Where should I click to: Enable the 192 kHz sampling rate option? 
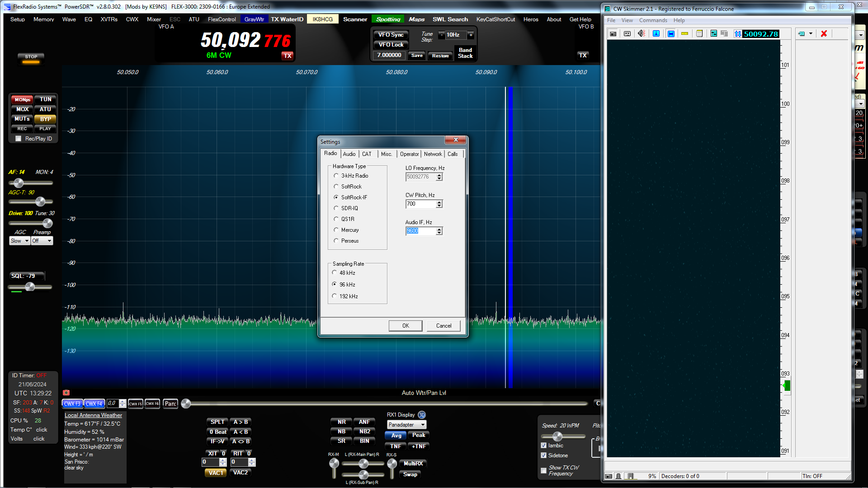[335, 296]
